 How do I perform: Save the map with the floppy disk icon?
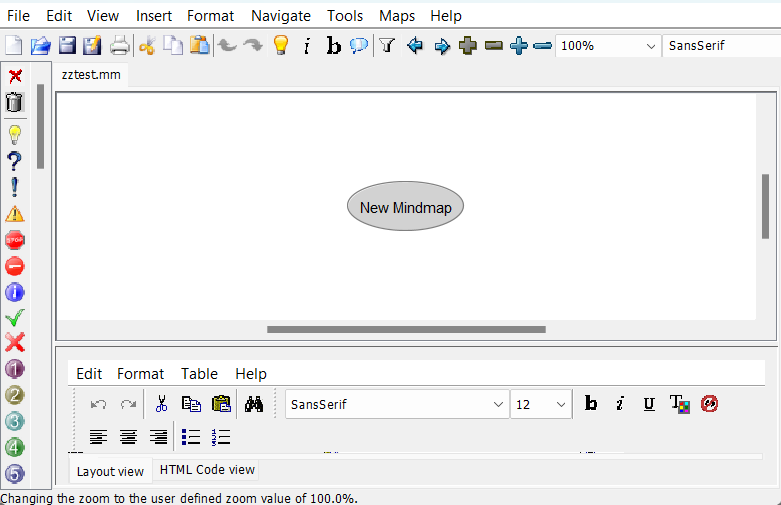(x=67, y=46)
